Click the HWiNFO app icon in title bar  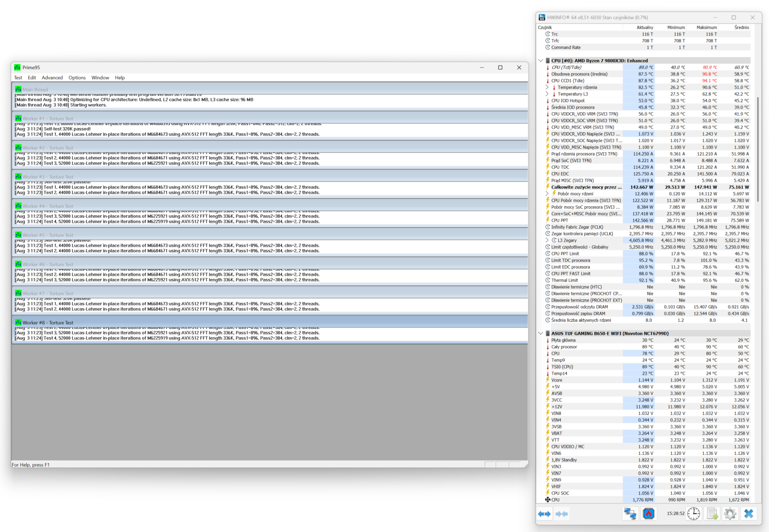pos(542,18)
